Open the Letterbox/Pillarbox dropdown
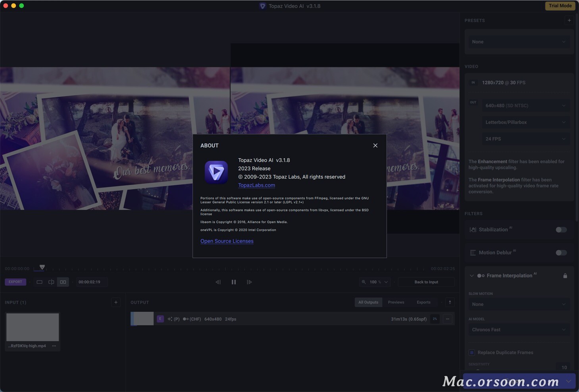Screen dimensions: 579x392 pos(525,122)
